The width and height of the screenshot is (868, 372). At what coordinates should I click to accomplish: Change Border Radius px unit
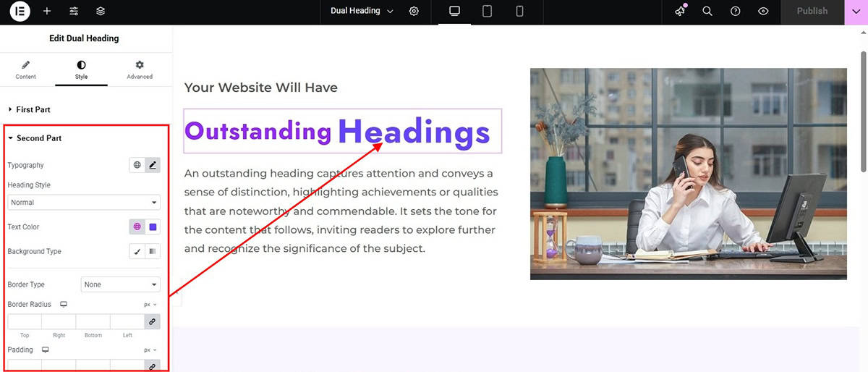(150, 305)
